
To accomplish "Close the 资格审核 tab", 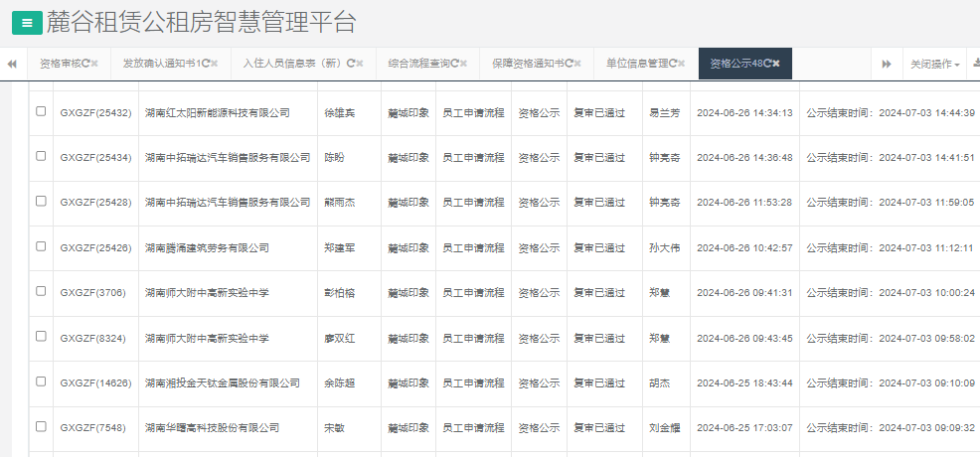I will 95,63.
